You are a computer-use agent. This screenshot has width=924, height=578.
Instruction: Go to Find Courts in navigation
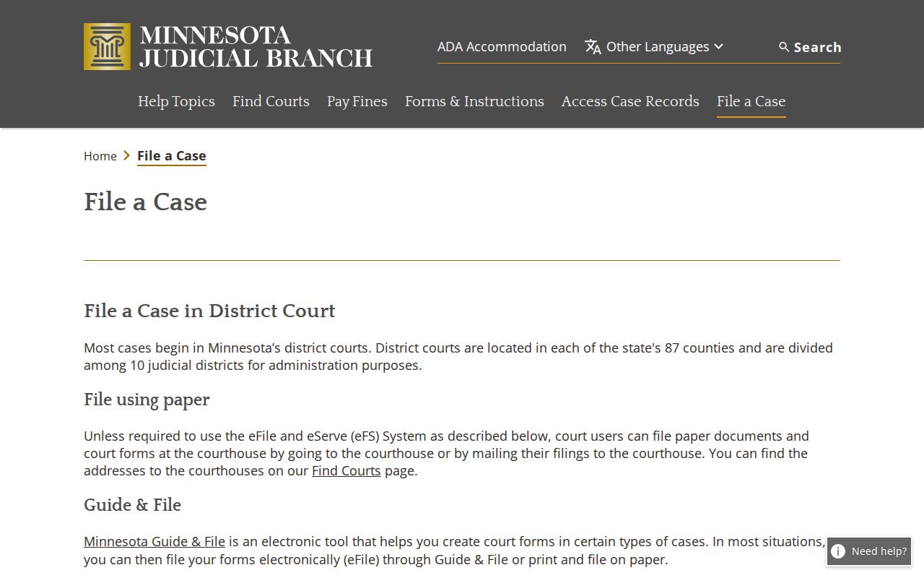click(x=271, y=101)
